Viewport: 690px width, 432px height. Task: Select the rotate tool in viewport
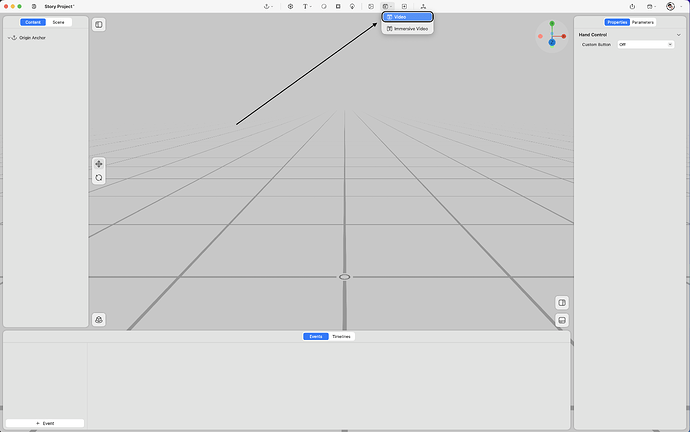pos(99,178)
